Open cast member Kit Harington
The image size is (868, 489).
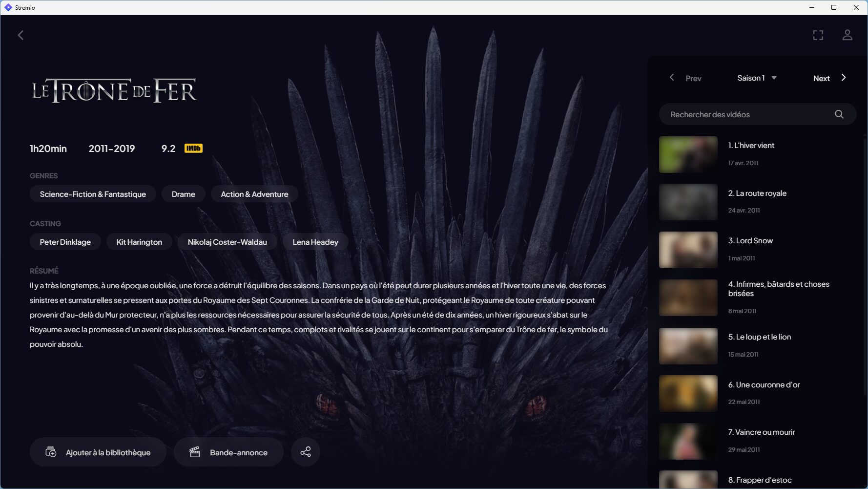point(139,242)
